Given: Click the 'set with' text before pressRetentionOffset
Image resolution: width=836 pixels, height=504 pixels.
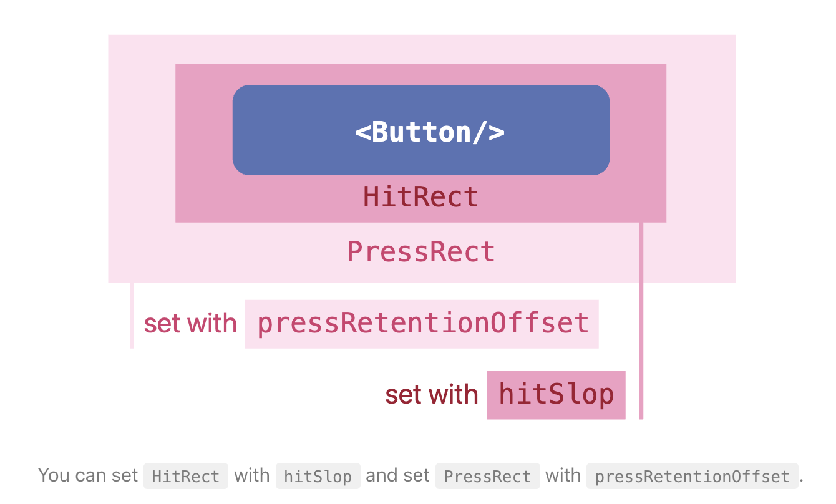Looking at the screenshot, I should [x=190, y=324].
